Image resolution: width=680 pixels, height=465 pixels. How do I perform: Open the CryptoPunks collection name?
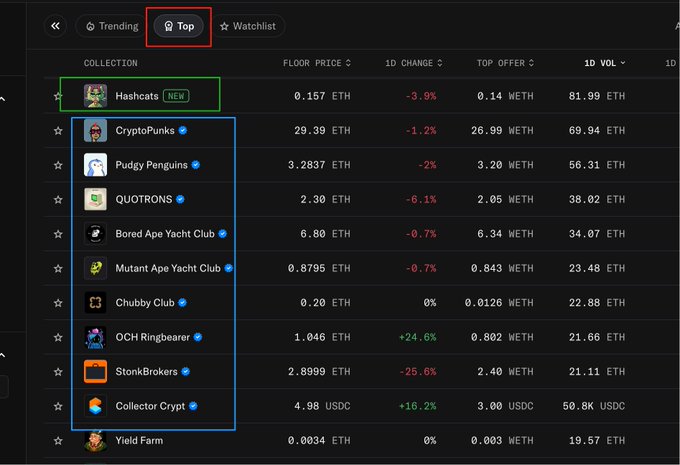[145, 131]
